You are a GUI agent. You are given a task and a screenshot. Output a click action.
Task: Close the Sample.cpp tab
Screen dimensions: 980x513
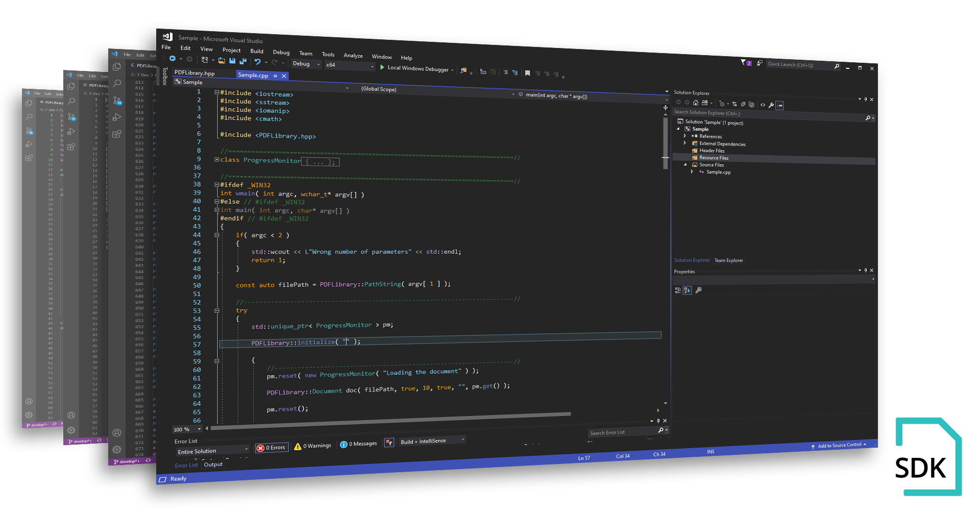coord(284,76)
